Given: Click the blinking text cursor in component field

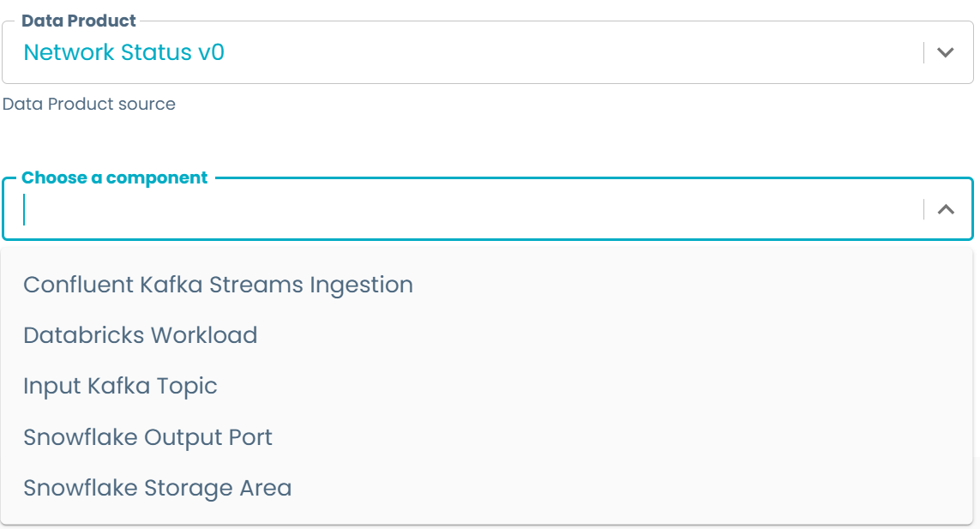Looking at the screenshot, I should tap(25, 209).
